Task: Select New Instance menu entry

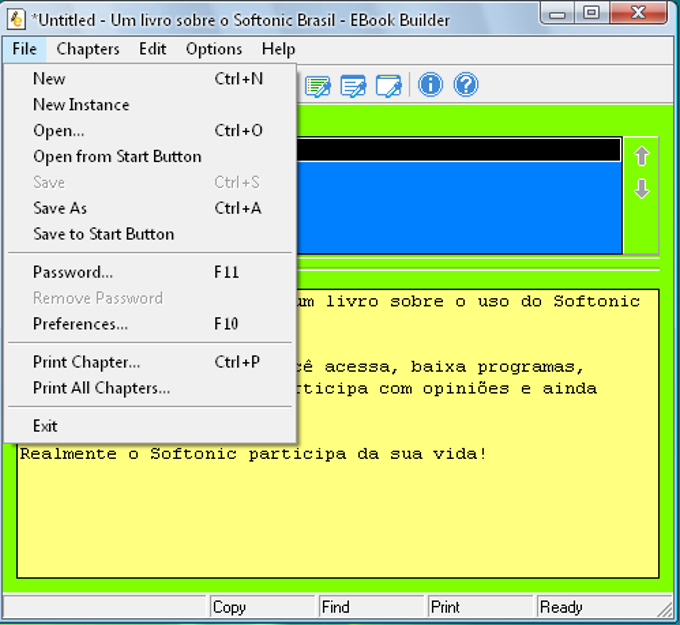Action: [x=150, y=105]
